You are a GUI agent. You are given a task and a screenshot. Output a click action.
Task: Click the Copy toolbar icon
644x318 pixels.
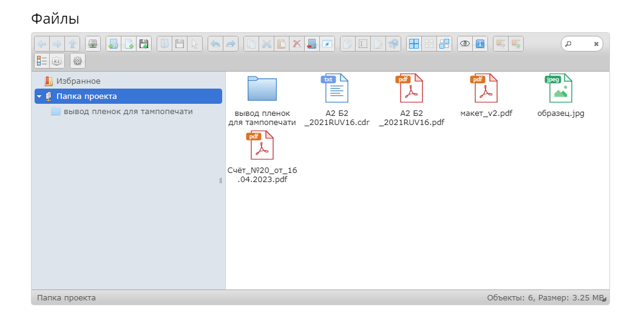pos(251,44)
